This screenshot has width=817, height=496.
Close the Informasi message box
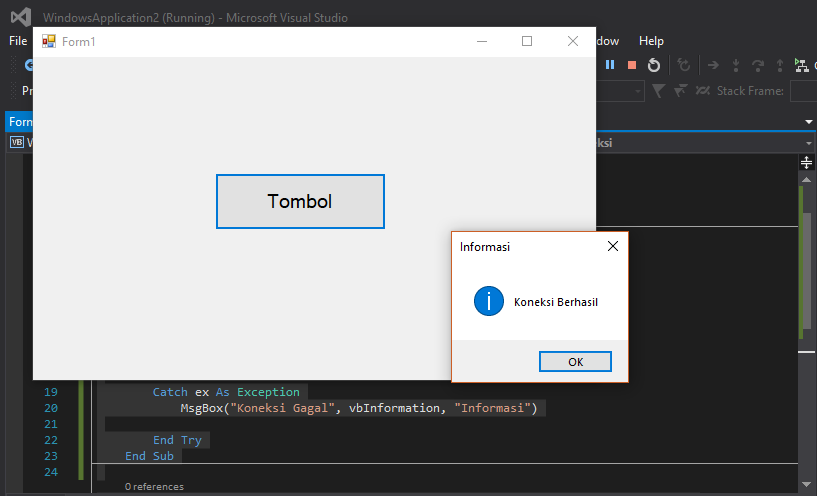(613, 246)
